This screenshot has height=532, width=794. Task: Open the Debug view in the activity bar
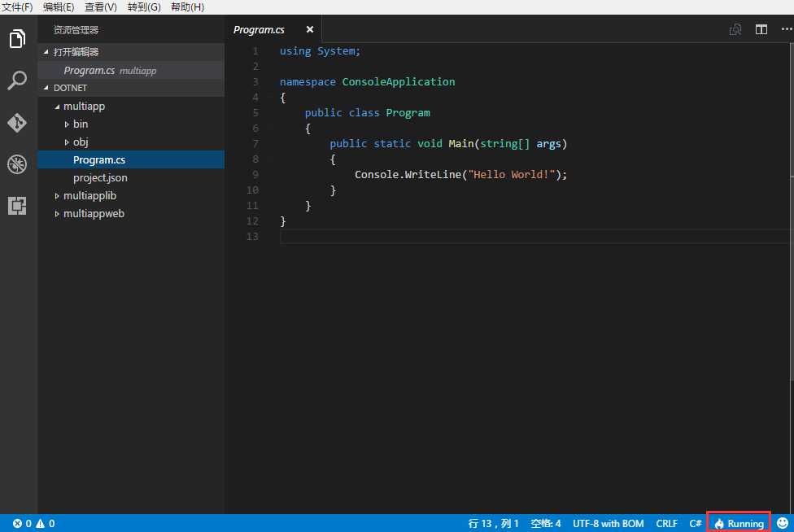(x=17, y=164)
